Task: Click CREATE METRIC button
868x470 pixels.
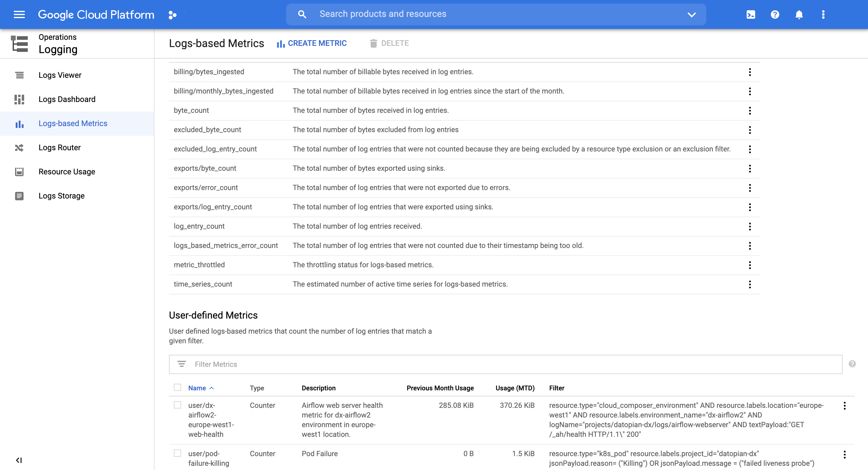Action: tap(312, 43)
